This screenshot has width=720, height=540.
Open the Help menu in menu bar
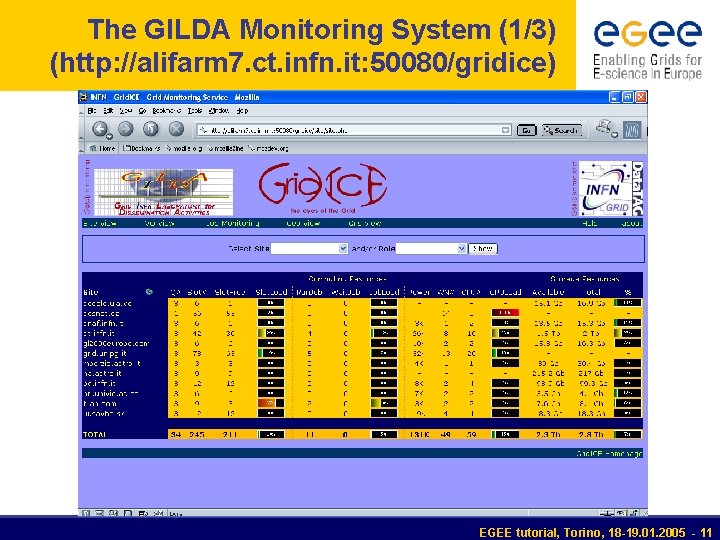click(242, 111)
